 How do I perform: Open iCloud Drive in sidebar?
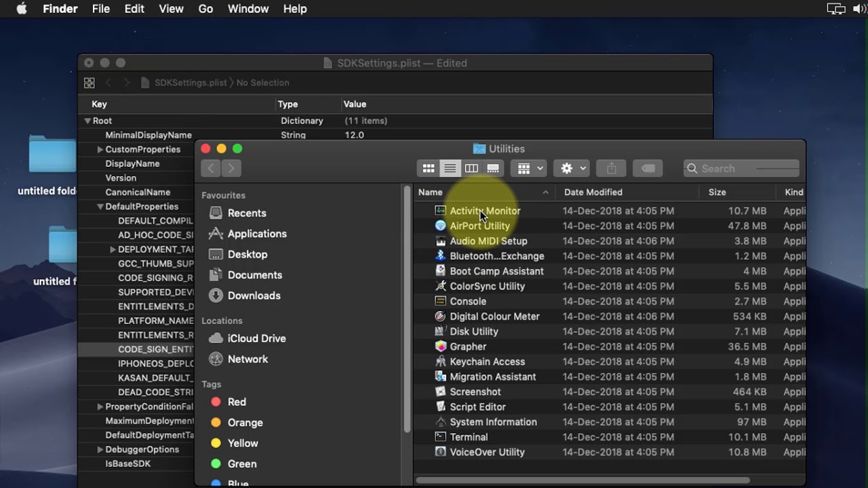(247, 338)
